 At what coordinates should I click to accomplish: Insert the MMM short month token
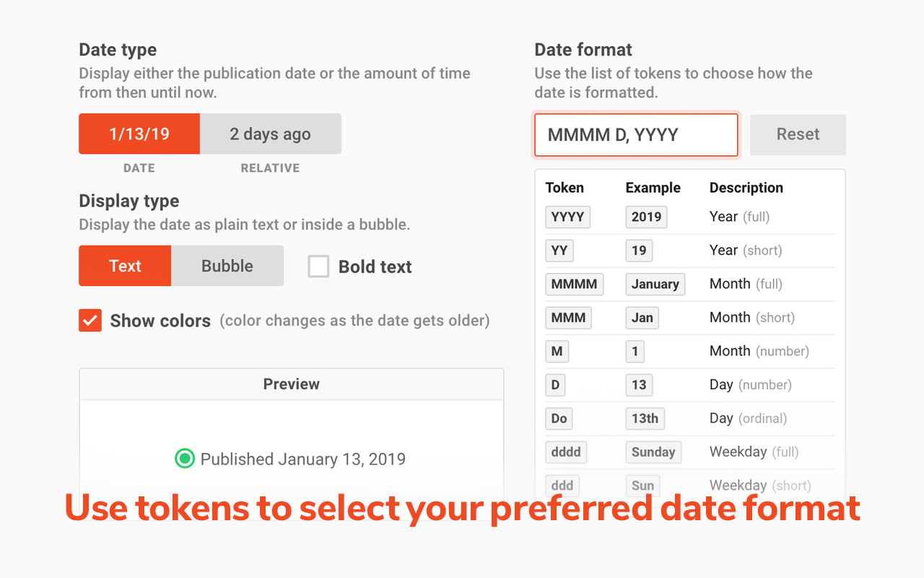pyautogui.click(x=568, y=318)
